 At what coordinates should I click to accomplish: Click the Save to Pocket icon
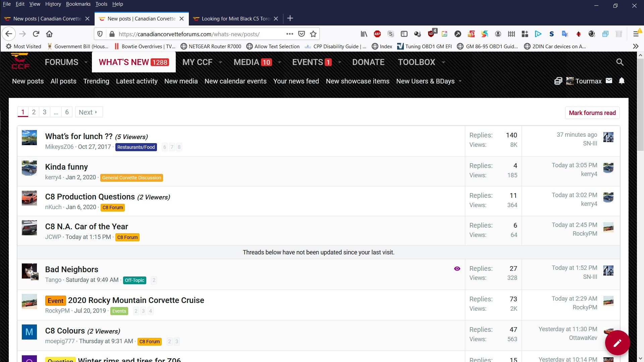point(302,34)
